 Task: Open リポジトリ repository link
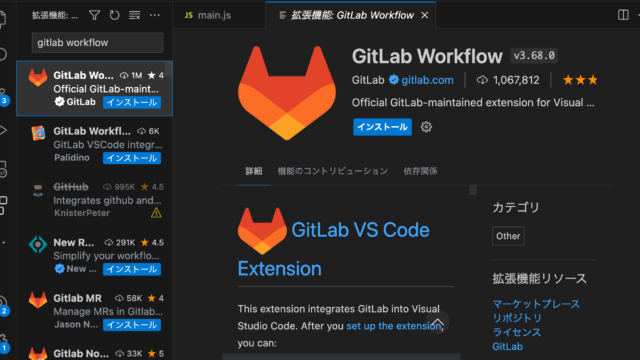pyautogui.click(x=517, y=318)
